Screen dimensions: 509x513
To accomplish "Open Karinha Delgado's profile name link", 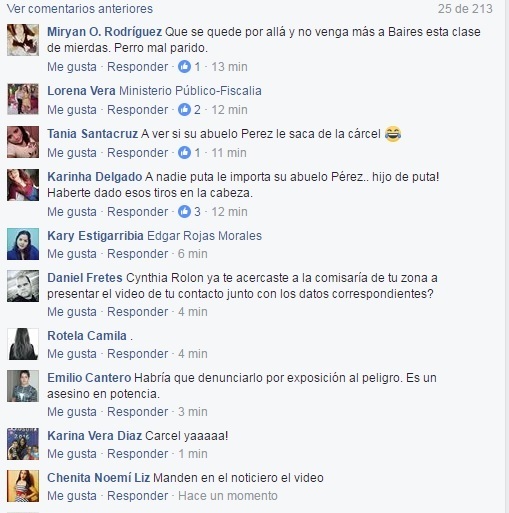I will [95, 177].
